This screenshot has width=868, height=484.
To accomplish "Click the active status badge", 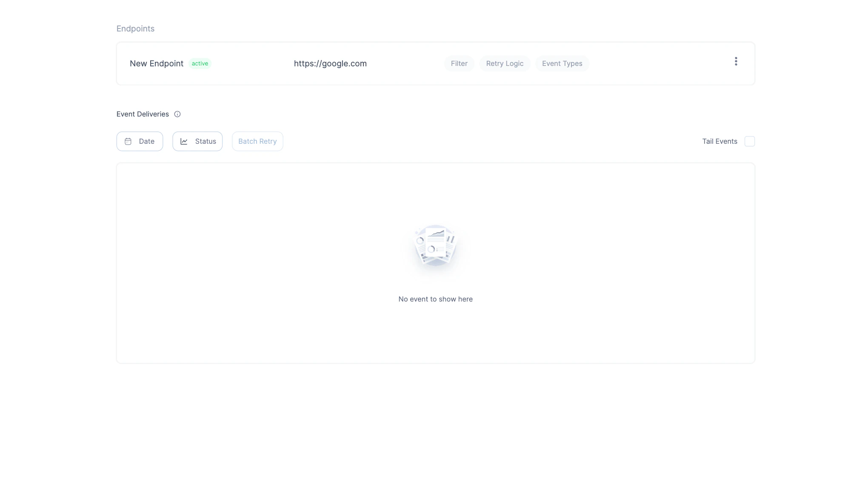I will (199, 63).
